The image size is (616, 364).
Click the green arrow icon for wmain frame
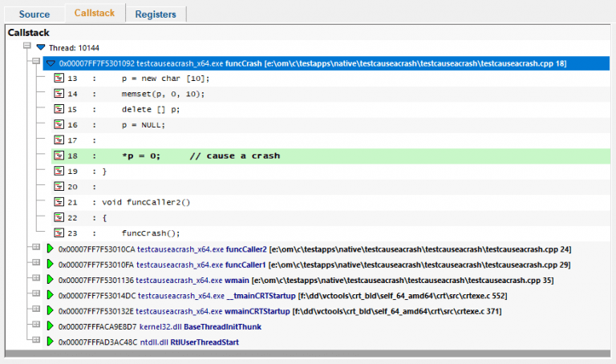coord(51,280)
